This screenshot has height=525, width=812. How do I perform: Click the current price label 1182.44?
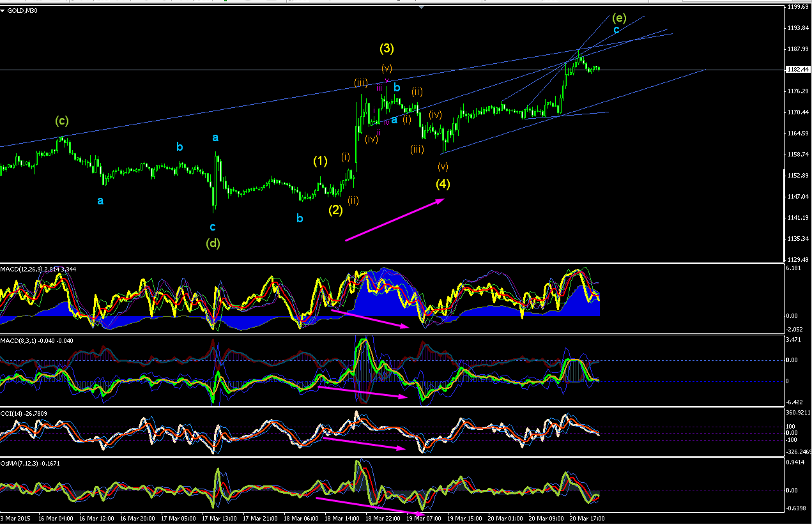point(797,69)
